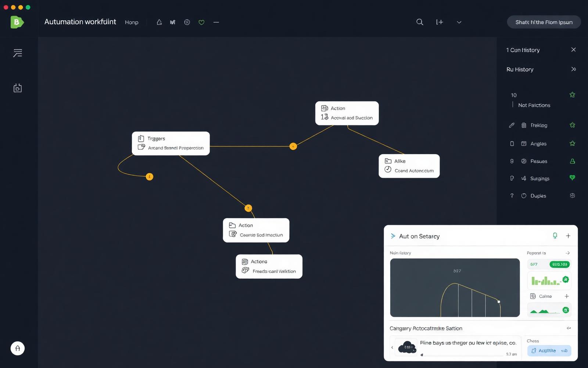Select Treking history item

(x=539, y=125)
